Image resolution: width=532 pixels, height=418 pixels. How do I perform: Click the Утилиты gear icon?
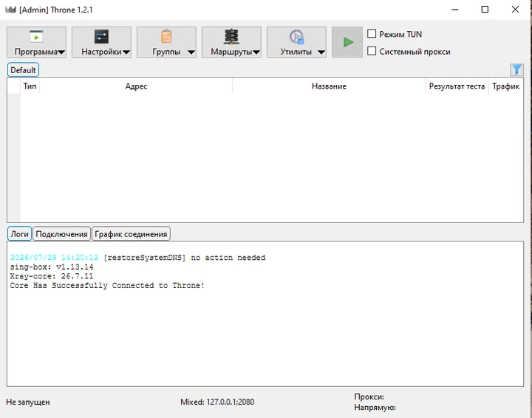click(296, 37)
